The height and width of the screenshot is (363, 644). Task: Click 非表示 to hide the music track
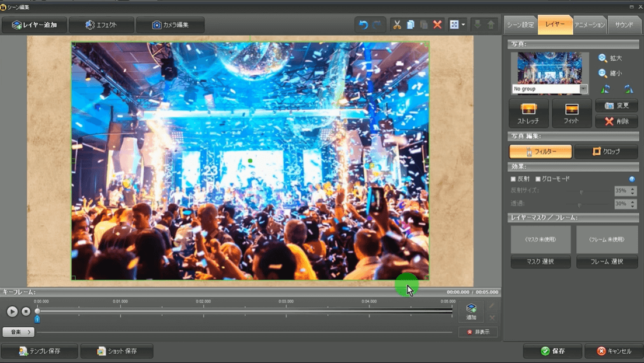click(478, 332)
